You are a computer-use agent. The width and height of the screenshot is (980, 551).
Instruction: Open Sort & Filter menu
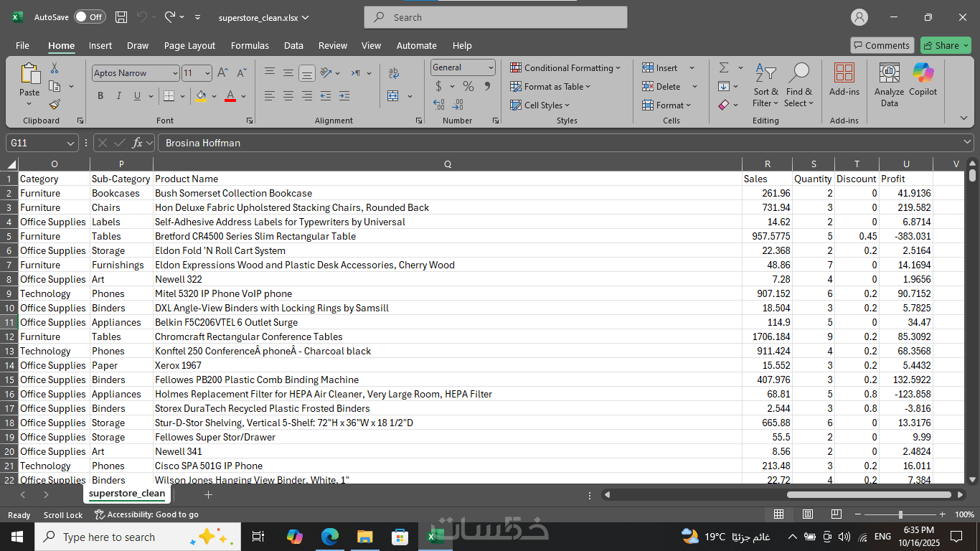click(765, 85)
